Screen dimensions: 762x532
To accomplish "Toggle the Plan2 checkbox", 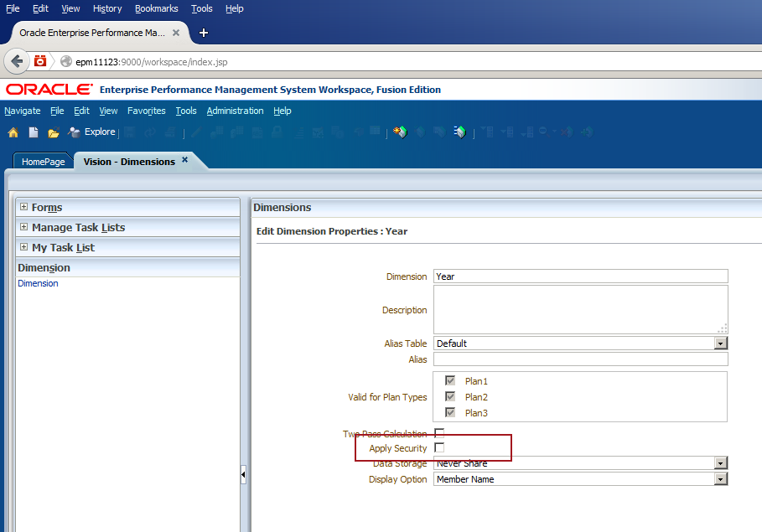I will (450, 396).
